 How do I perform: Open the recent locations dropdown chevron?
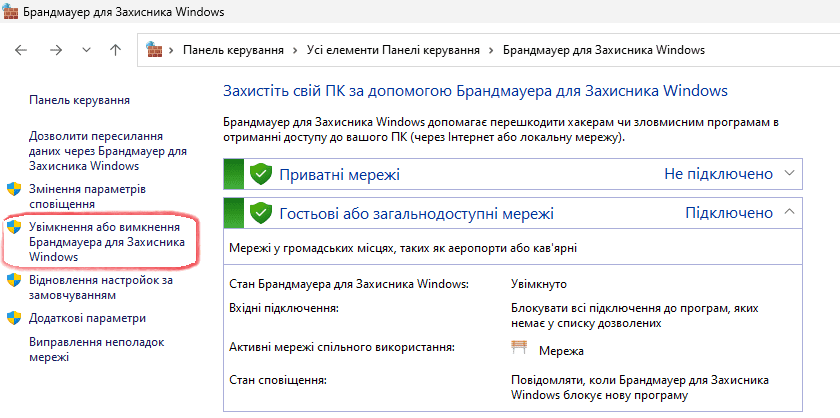[x=86, y=50]
